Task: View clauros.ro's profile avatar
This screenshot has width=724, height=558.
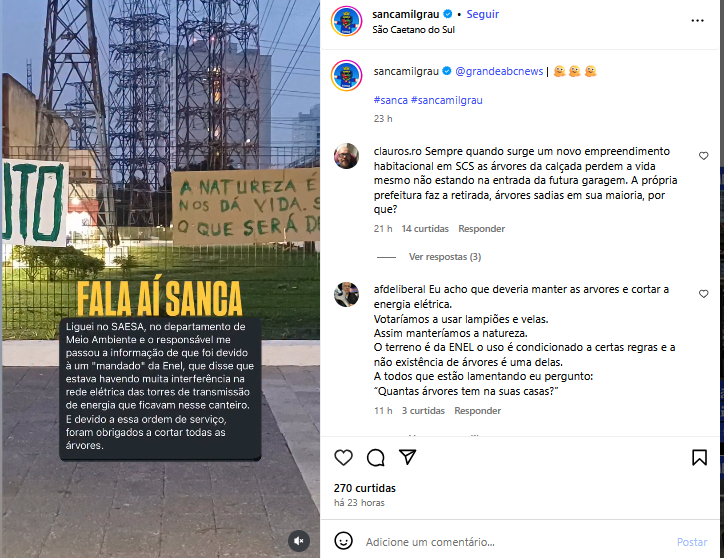Action: click(x=346, y=156)
